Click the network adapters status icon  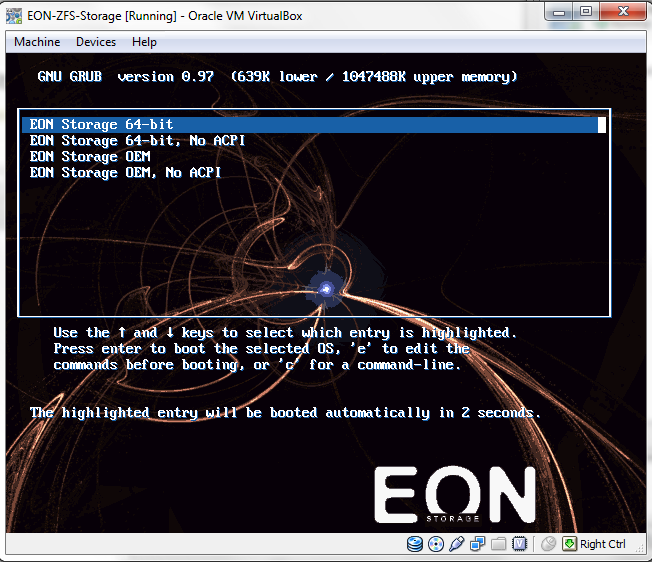coord(477,544)
